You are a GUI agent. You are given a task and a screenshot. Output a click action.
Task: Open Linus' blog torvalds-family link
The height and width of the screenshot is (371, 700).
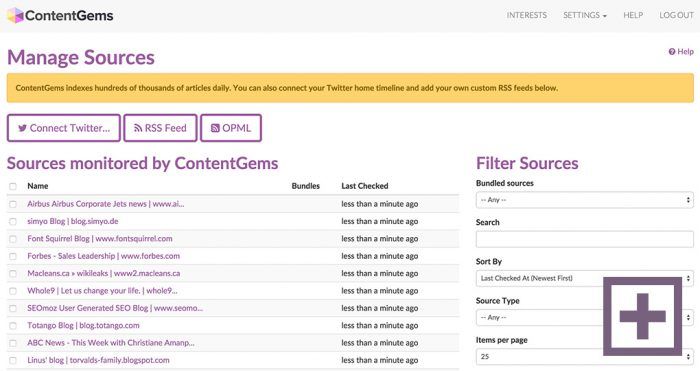pyautogui.click(x=98, y=360)
